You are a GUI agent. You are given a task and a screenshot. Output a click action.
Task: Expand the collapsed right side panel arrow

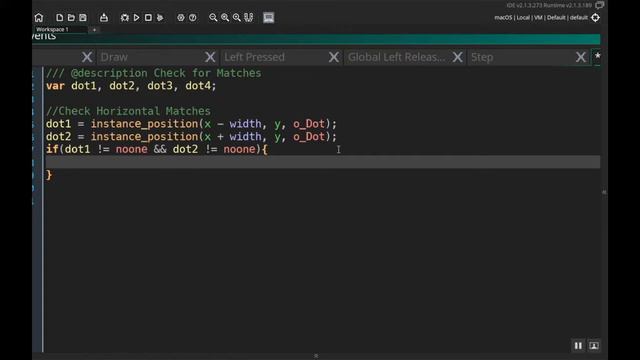604,192
